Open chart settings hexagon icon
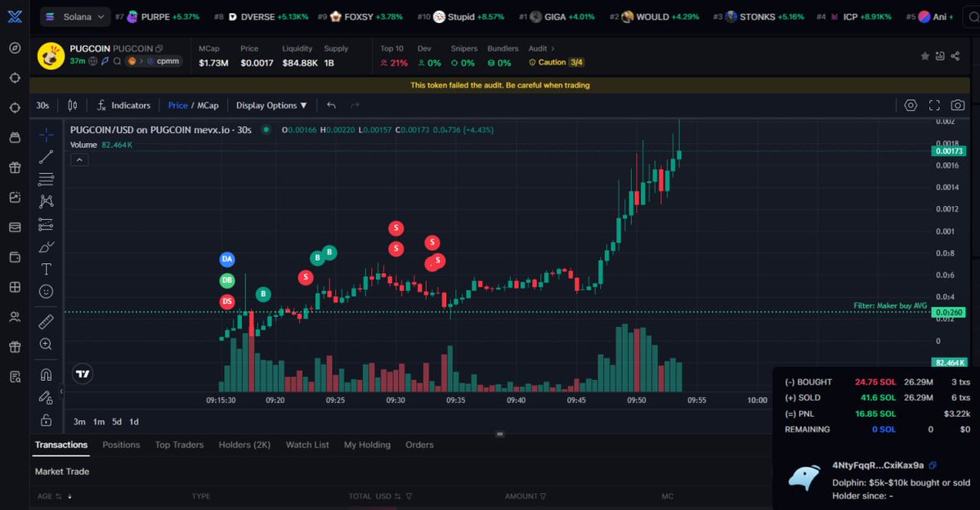 click(x=911, y=105)
